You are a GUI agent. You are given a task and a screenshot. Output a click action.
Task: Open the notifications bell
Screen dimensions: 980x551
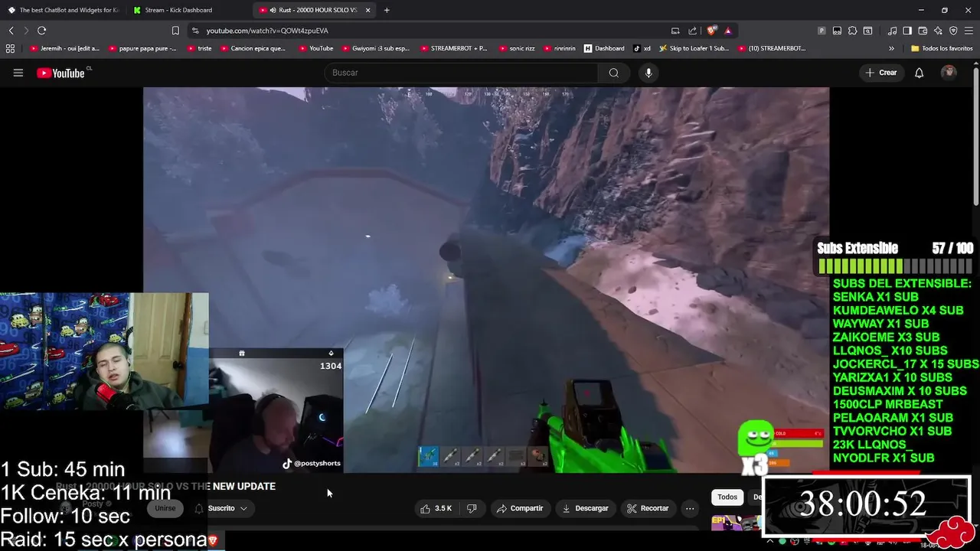[919, 73]
